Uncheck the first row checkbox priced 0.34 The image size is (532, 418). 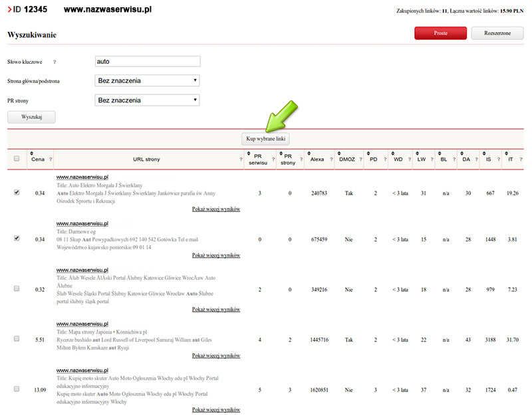pos(17,193)
